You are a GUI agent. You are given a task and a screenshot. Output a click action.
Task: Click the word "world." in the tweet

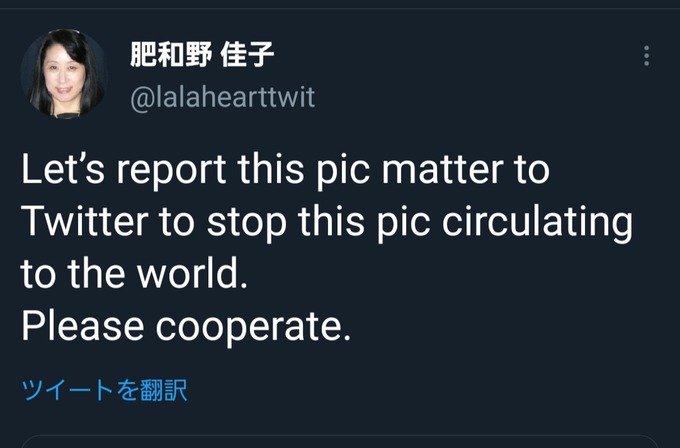193,274
